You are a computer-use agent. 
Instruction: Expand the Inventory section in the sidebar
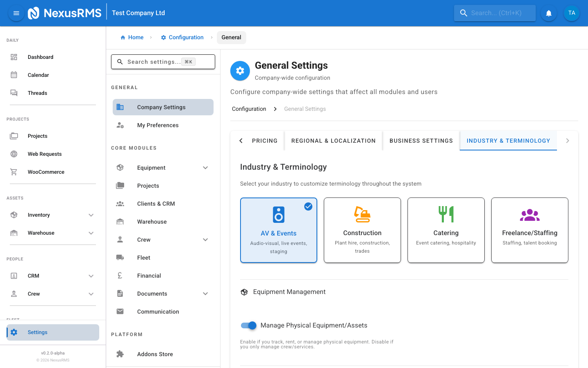[91, 215]
